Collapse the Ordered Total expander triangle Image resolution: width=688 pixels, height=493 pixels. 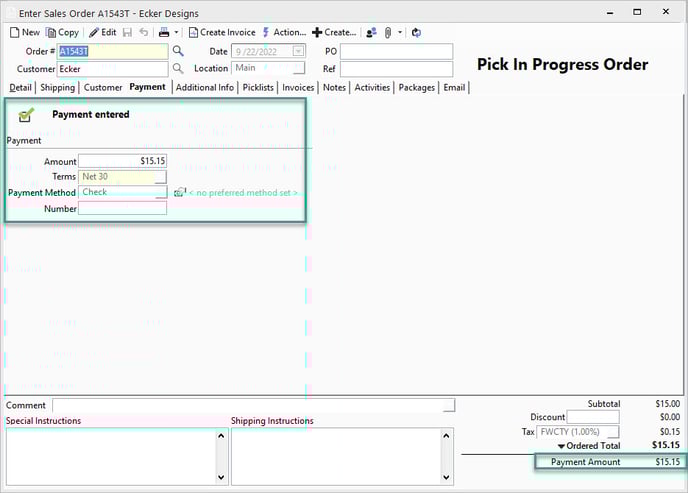(561, 446)
